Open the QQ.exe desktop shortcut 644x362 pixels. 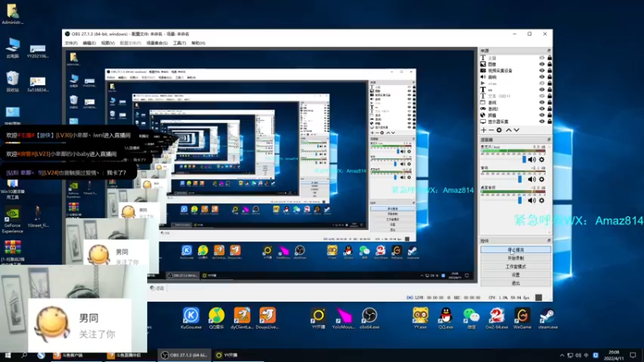(446, 319)
